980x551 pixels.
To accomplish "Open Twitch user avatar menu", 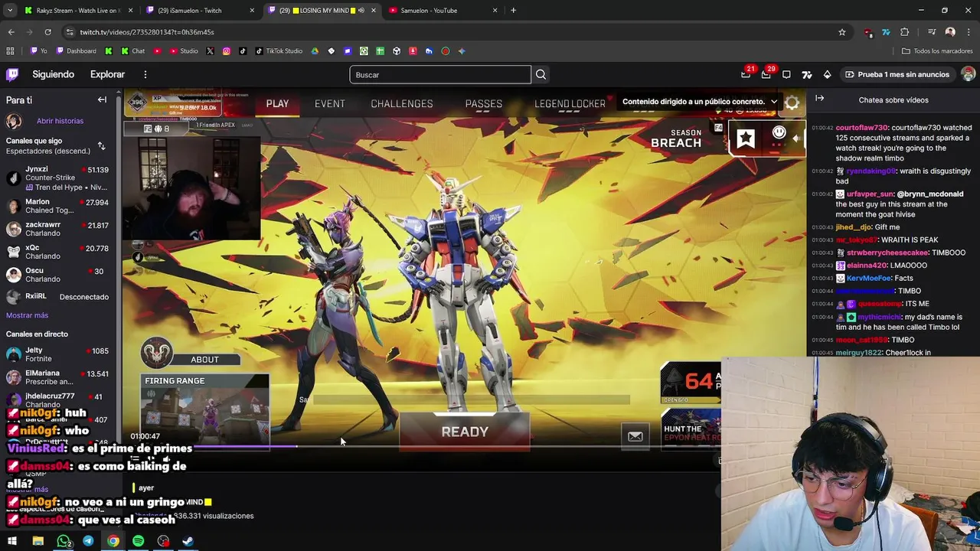I will click(968, 74).
